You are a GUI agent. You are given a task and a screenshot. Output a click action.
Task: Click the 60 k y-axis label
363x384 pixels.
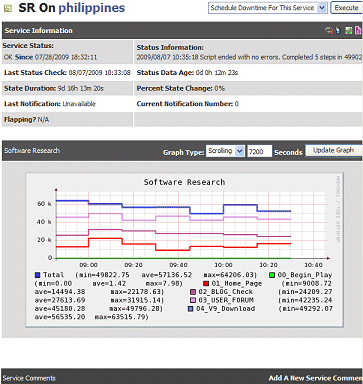44,204
